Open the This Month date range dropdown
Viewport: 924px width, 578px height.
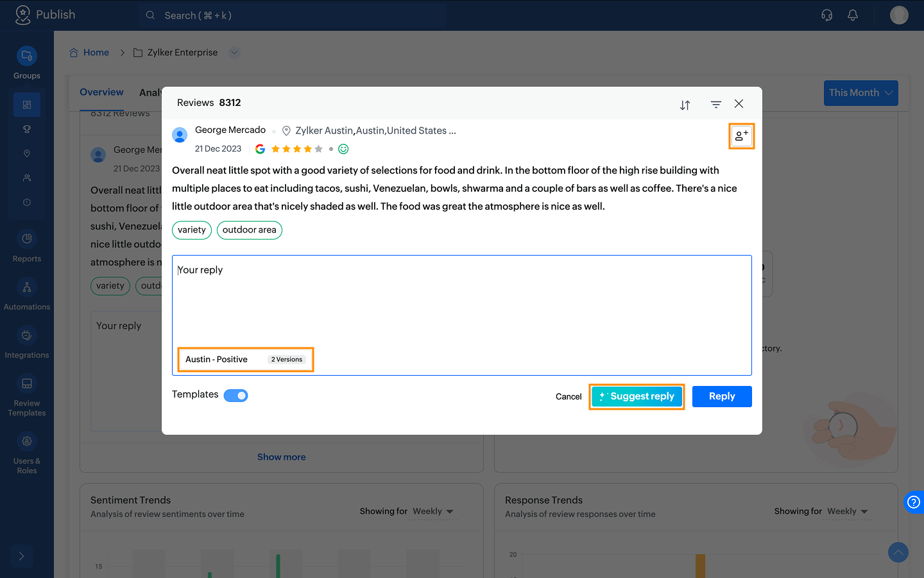point(860,93)
